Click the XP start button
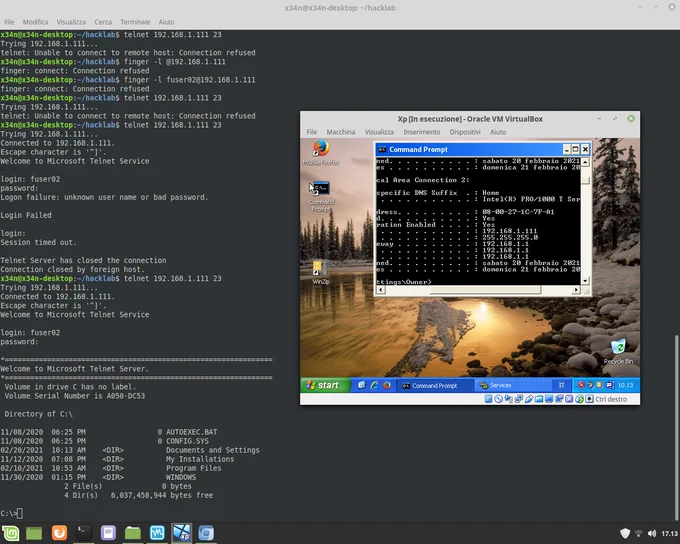Viewport: 680px width, 544px height. click(324, 385)
